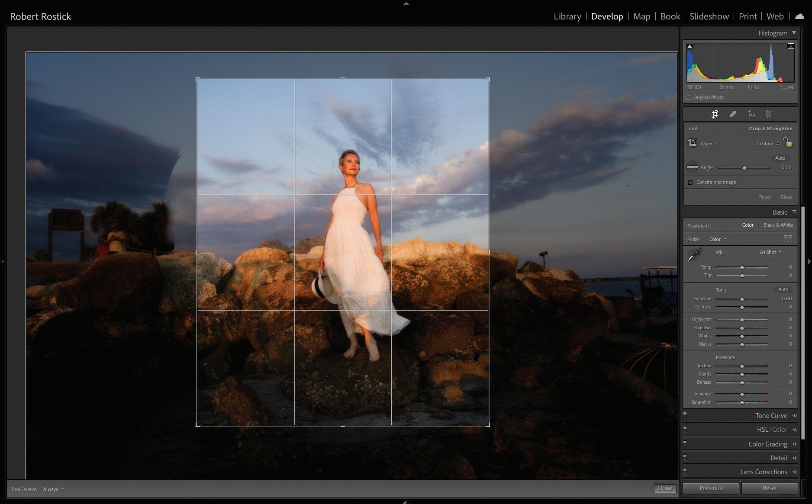Click the Previous button
This screenshot has height=504, width=812.
[710, 488]
